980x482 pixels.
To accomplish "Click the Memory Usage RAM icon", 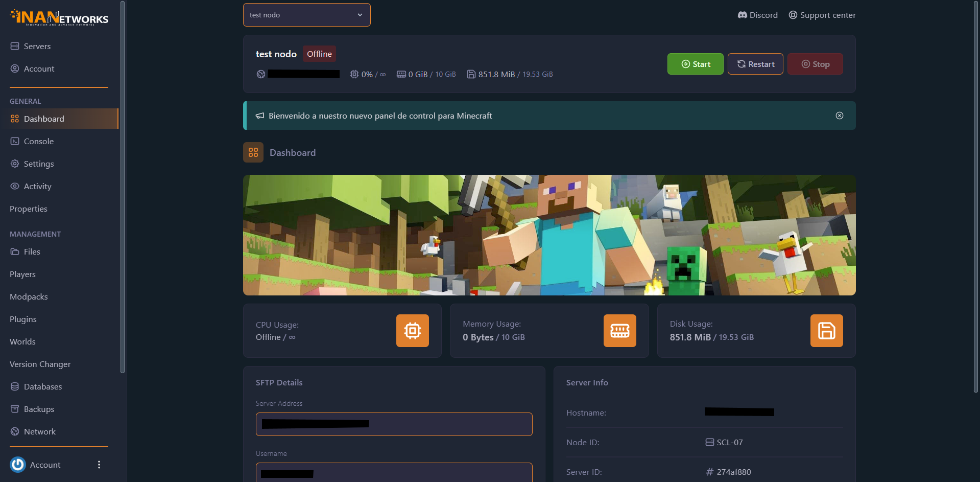I will pos(619,331).
